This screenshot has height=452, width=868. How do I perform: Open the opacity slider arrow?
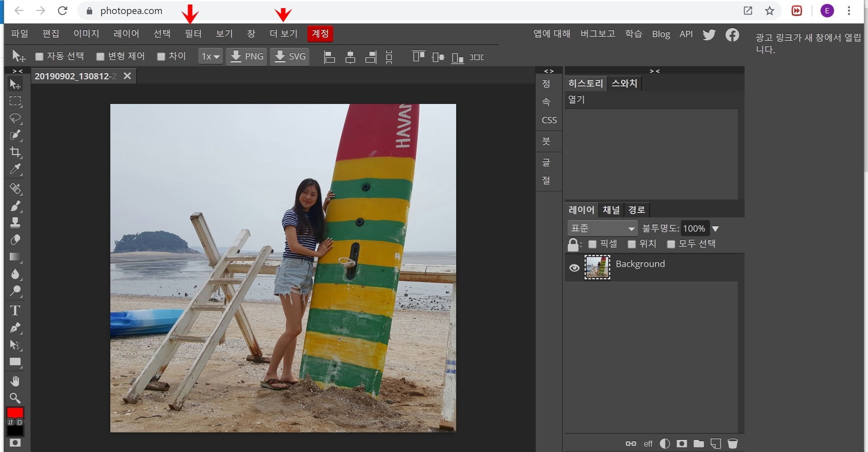coord(715,229)
